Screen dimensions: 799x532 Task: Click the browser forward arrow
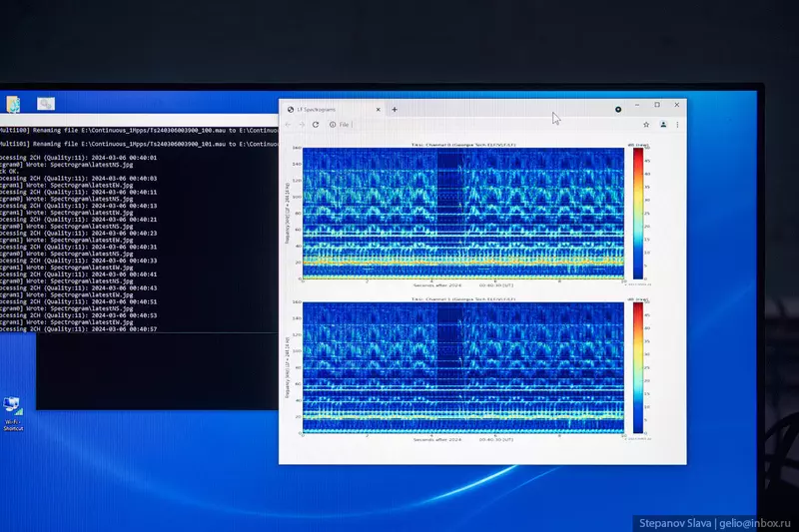[x=303, y=125]
